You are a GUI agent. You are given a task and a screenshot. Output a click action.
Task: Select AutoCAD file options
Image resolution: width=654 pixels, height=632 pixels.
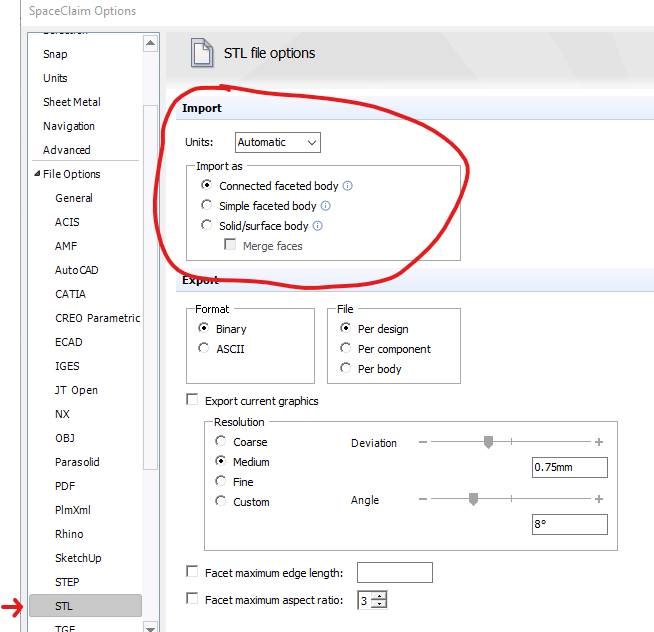click(77, 270)
